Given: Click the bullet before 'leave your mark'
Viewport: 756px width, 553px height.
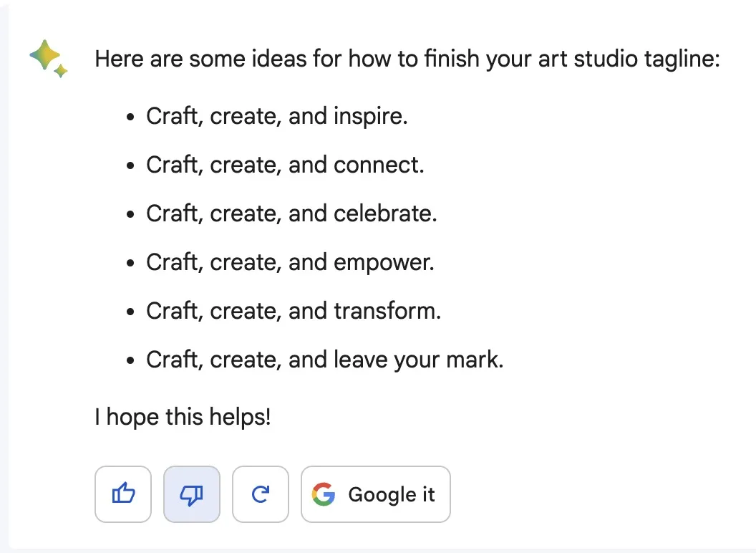Looking at the screenshot, I should coord(130,361).
